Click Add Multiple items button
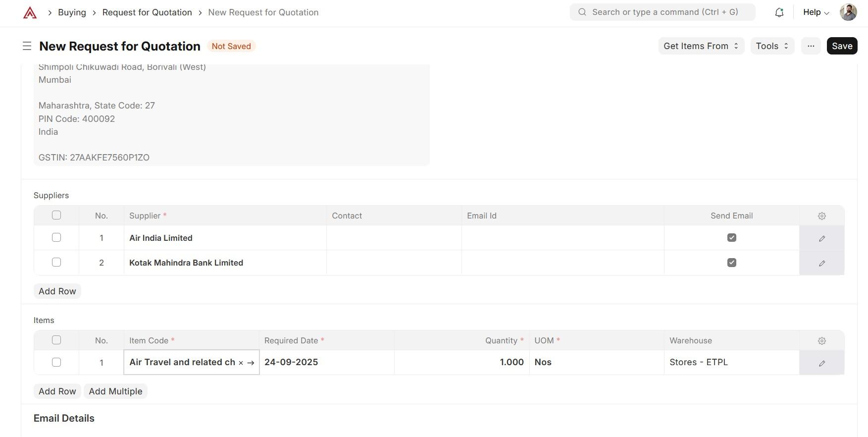868x437 pixels. click(x=115, y=391)
